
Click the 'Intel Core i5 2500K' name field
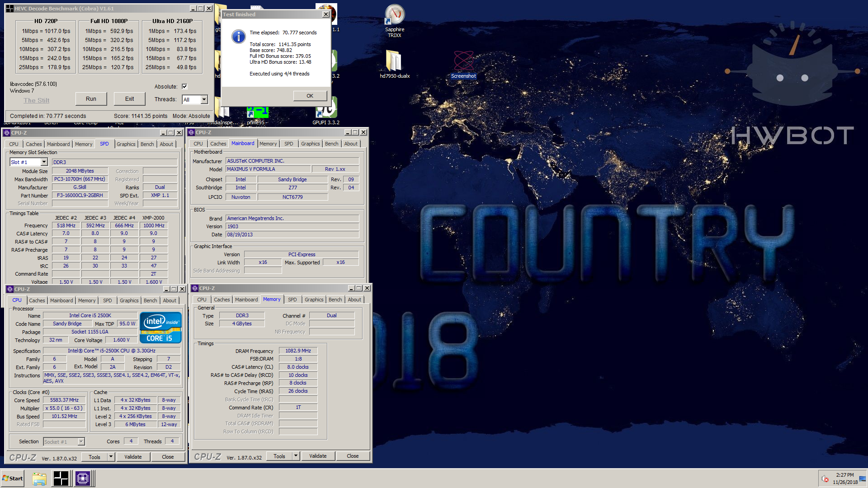90,315
